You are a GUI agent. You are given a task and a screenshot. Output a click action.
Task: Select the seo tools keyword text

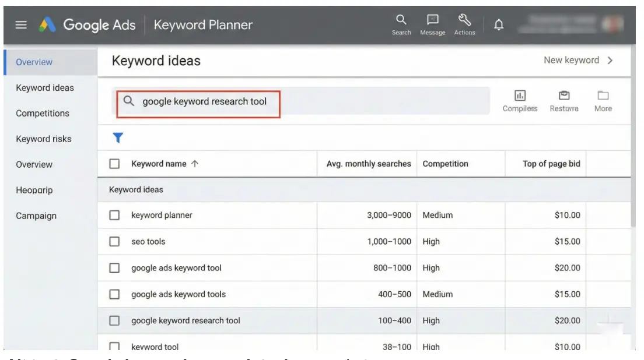coord(148,242)
